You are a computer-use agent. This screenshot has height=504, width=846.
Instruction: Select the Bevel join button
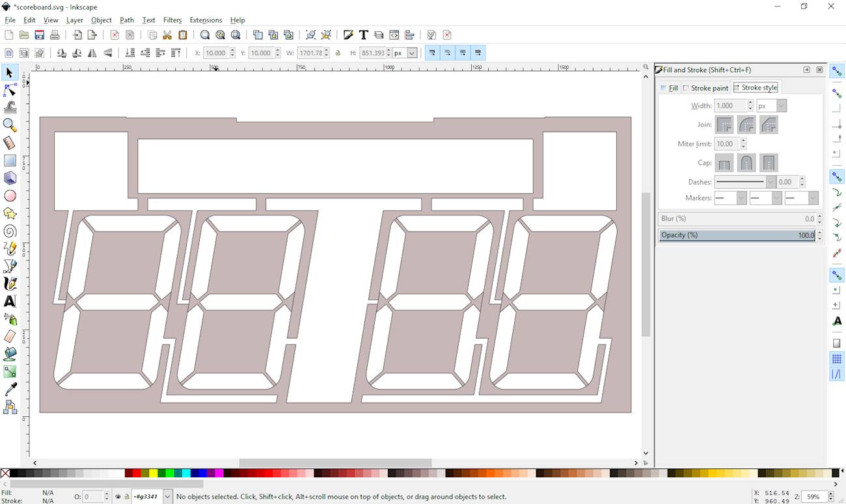coord(769,124)
